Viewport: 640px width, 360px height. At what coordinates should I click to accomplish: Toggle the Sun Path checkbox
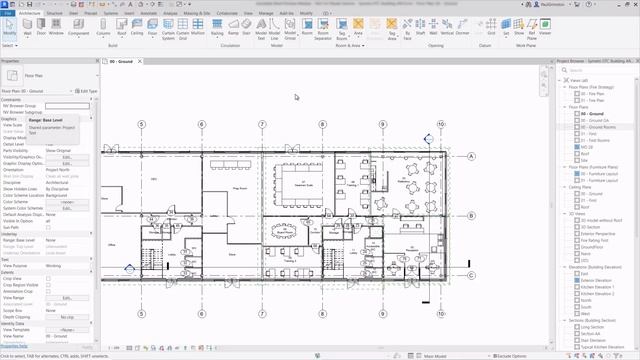48,227
